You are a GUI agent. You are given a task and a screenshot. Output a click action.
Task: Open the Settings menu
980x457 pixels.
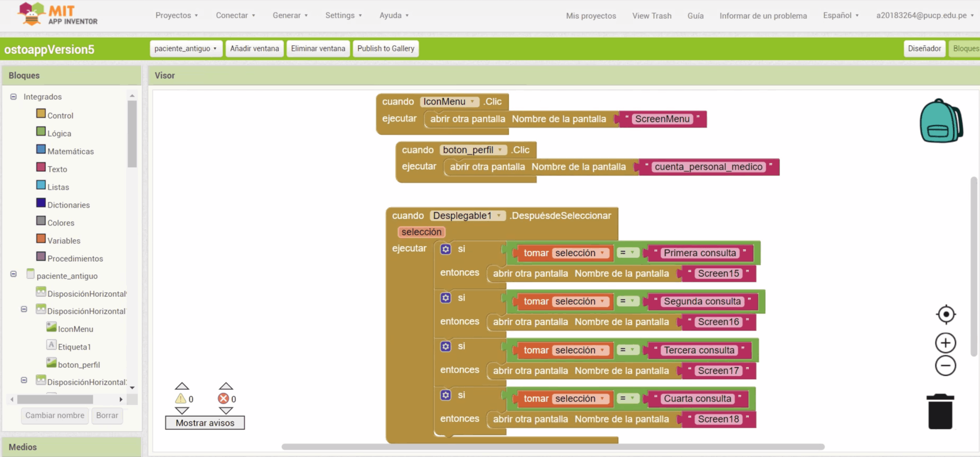[x=344, y=15]
